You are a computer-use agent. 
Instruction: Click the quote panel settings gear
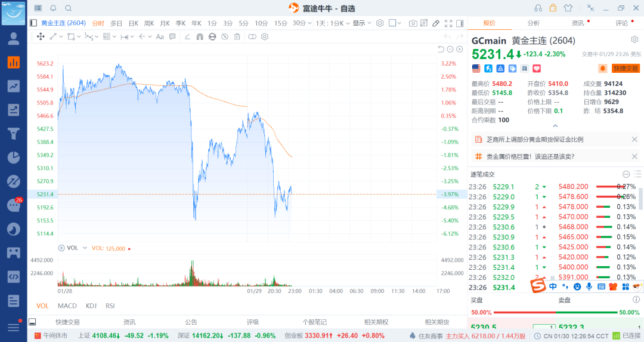coord(634,39)
